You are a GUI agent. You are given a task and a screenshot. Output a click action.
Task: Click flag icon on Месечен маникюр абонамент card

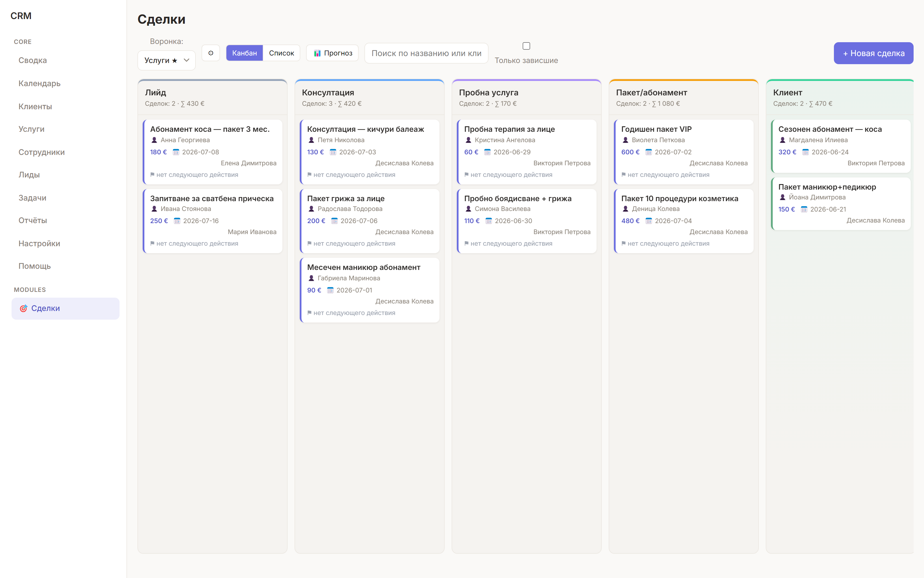pos(310,313)
